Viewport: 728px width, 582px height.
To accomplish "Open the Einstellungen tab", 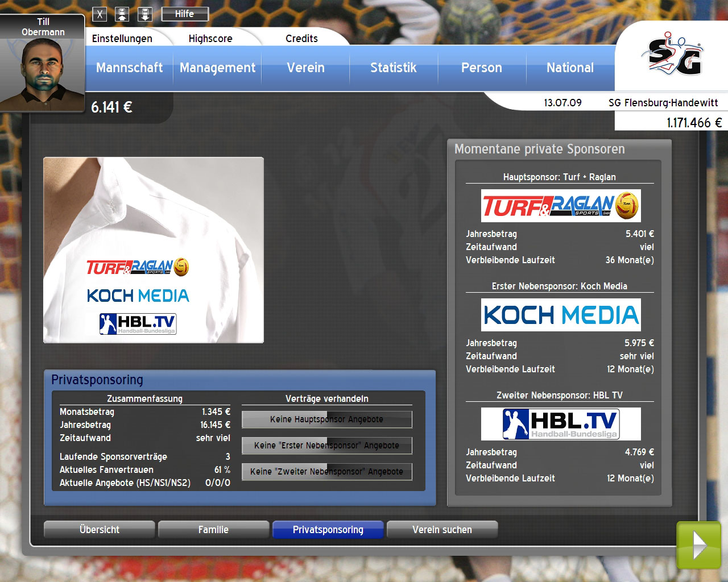I will point(122,39).
